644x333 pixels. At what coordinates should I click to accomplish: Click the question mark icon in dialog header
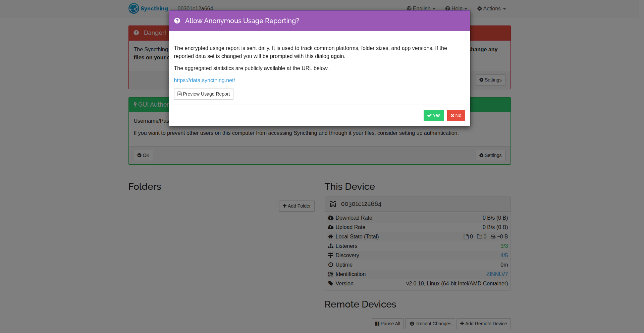(x=177, y=21)
